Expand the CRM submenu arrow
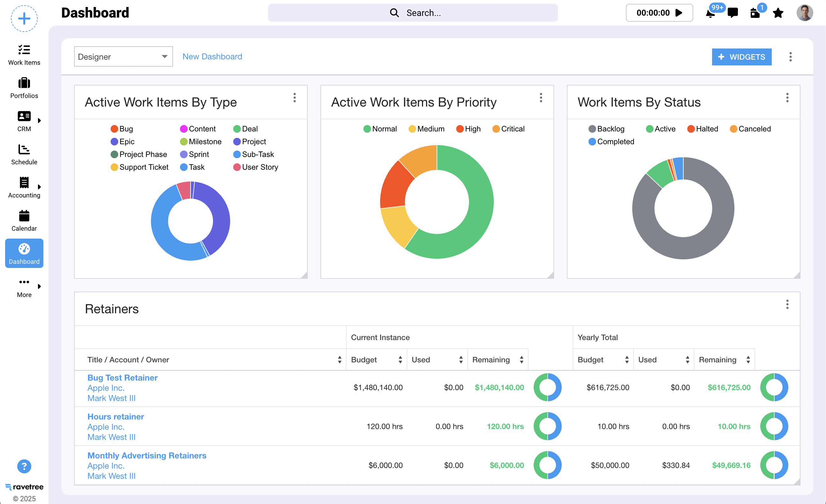 click(39, 120)
